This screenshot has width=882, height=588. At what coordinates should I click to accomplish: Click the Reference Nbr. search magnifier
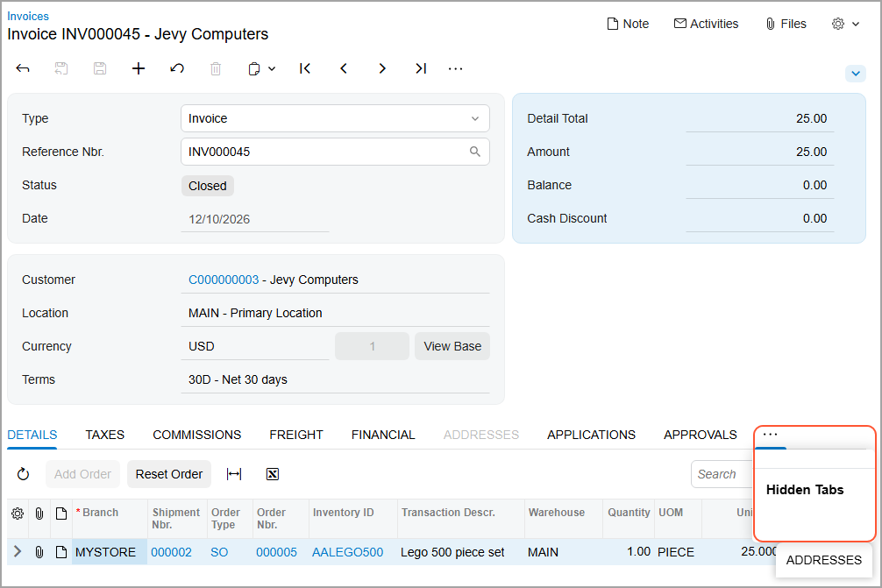point(474,152)
